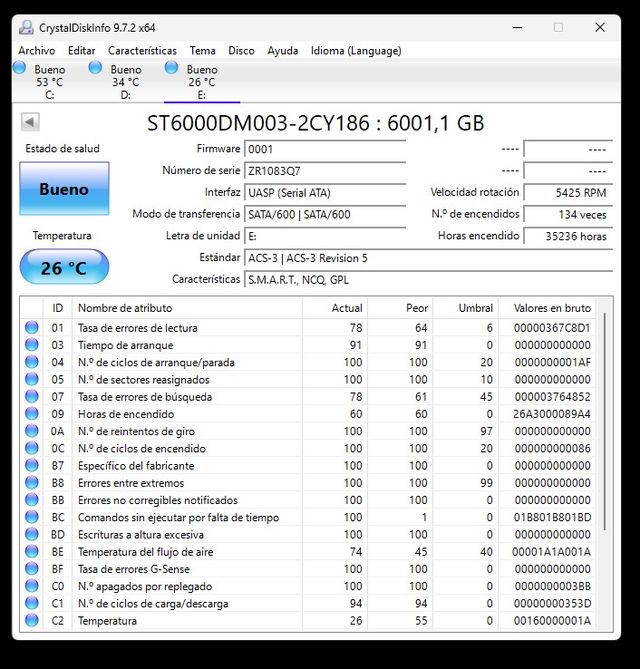Click status orb of G-Sense row

coord(32,568)
